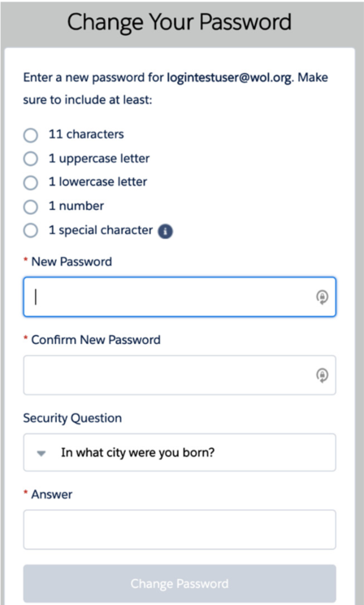Select the 1 number indicator circle
364x605 pixels.
click(x=31, y=207)
